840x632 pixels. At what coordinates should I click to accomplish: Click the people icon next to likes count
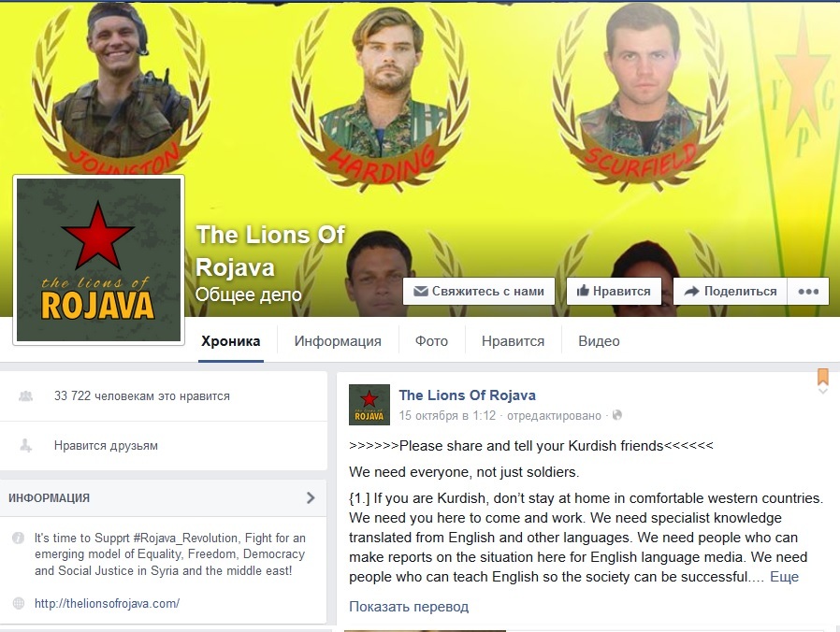25,395
